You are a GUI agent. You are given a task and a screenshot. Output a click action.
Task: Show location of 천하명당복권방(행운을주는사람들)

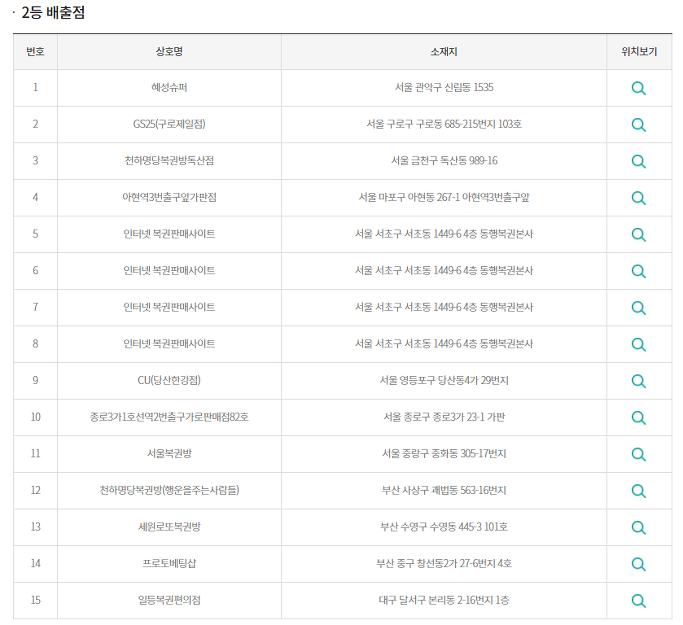(x=638, y=490)
